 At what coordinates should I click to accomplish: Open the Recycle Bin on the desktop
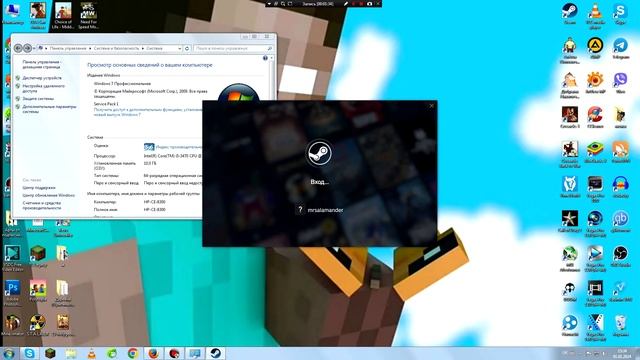point(620,326)
